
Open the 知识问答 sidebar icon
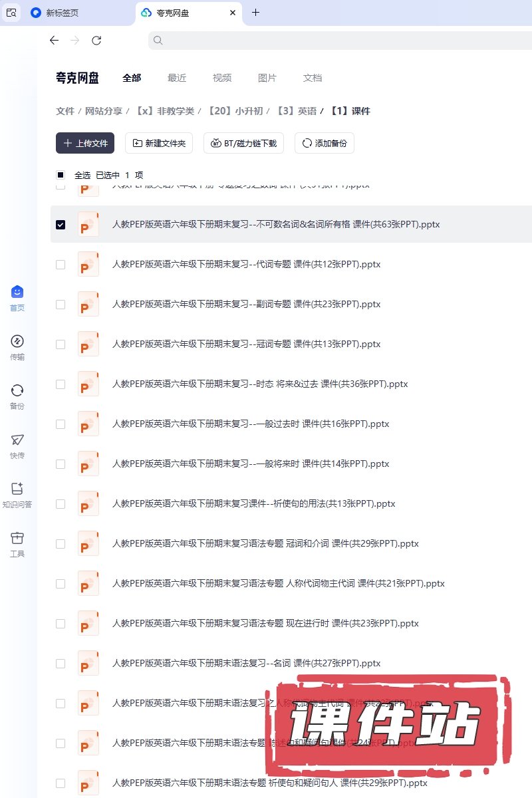tap(17, 489)
